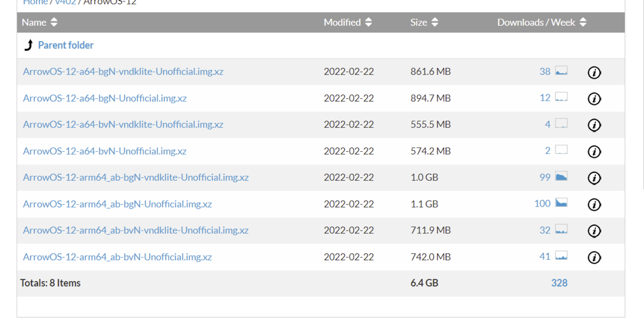The width and height of the screenshot is (644, 318).
Task: Sort files by Modified date arrows
Action: point(368,23)
